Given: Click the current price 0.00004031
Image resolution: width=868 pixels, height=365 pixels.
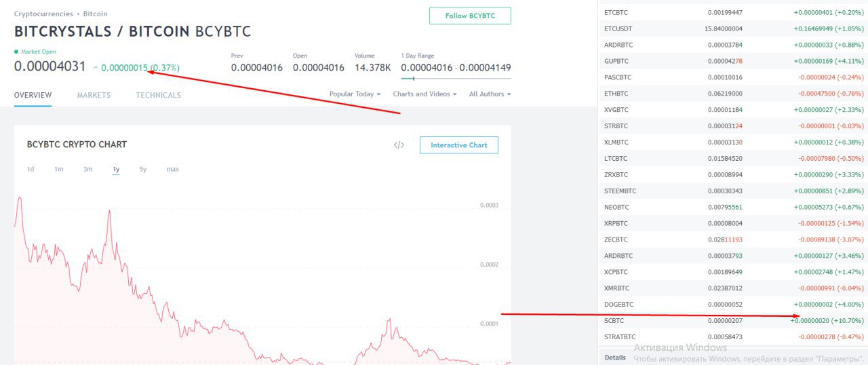Looking at the screenshot, I should [50, 67].
